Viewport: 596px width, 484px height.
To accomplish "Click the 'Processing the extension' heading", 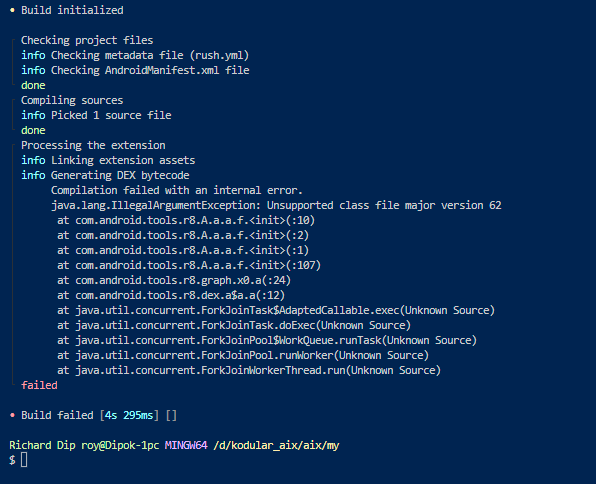I will click(93, 145).
